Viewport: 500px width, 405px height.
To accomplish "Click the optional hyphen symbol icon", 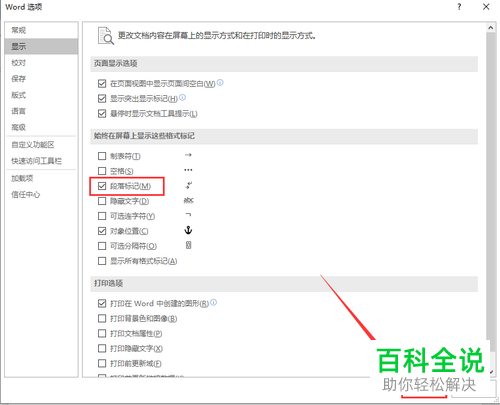I will [x=188, y=215].
